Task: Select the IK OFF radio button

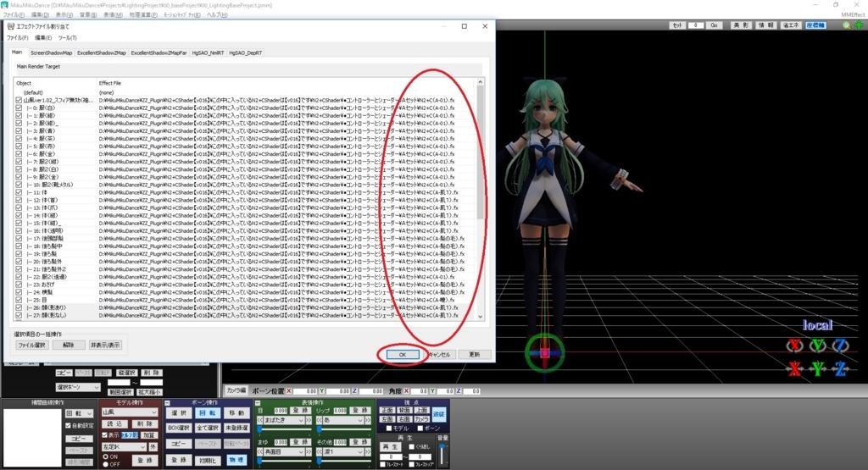Action: (x=105, y=464)
